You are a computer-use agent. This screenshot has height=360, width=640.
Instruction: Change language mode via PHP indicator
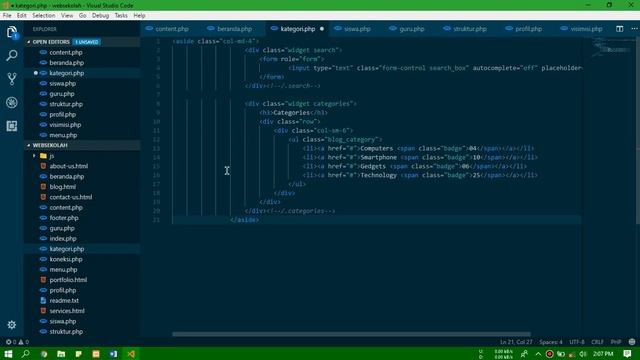click(616, 342)
